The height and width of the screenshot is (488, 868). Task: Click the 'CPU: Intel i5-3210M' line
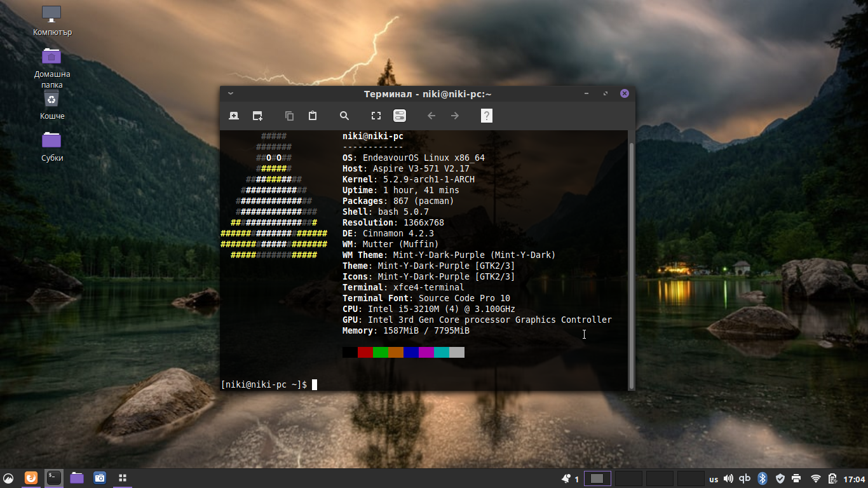(429, 309)
